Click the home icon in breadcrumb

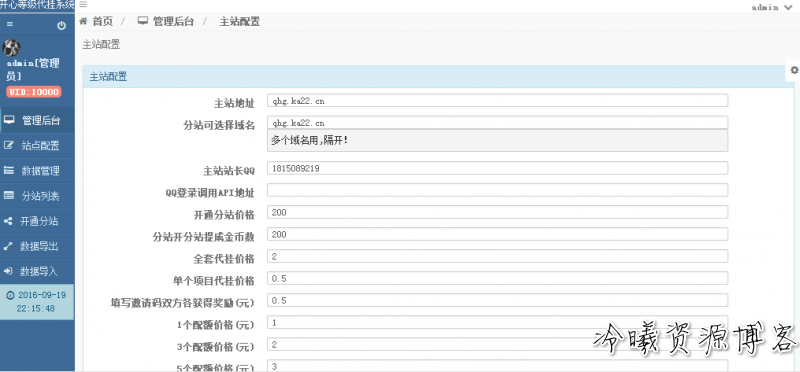pyautogui.click(x=83, y=21)
